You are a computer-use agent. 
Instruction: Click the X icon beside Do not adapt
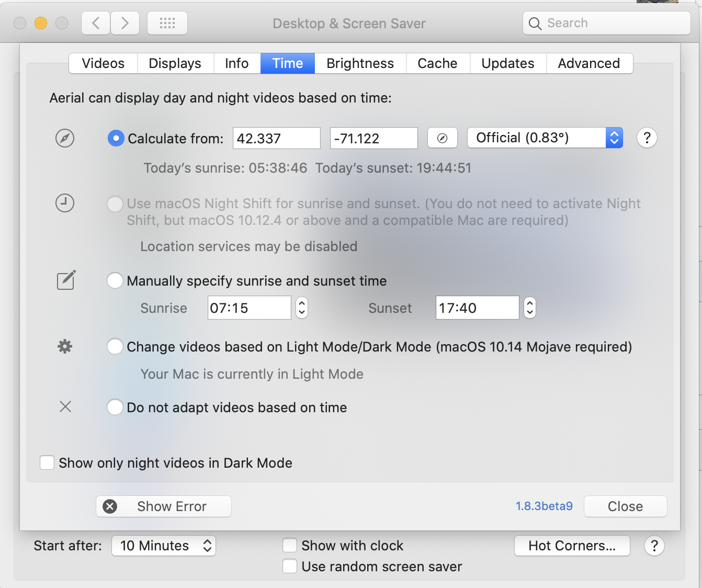65,406
